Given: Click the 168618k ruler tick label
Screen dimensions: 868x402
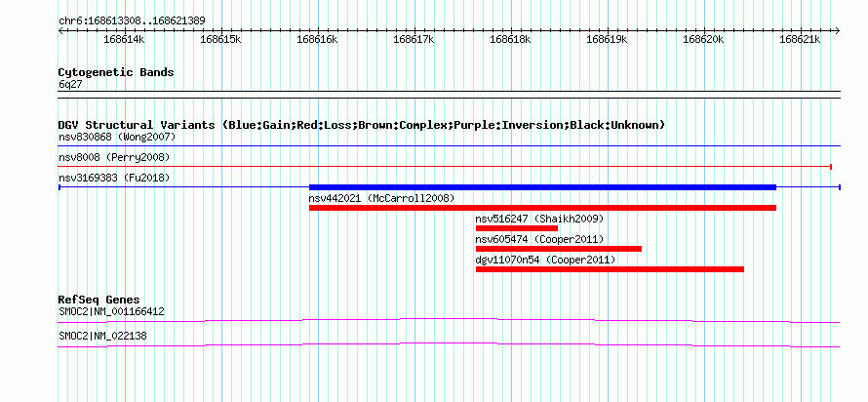Looking at the screenshot, I should pyautogui.click(x=510, y=39).
